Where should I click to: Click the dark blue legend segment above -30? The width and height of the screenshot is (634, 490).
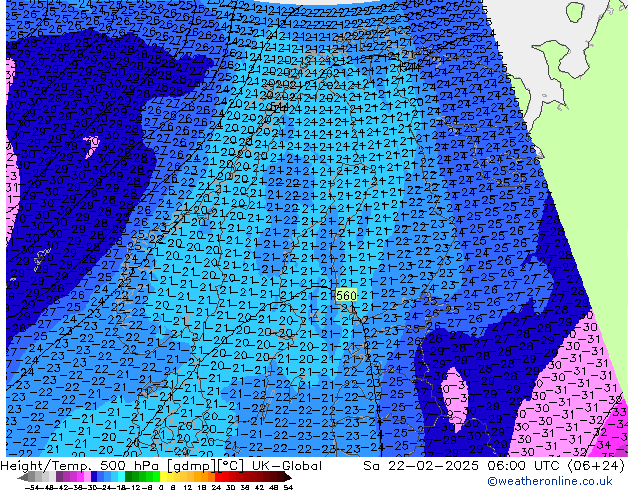(94, 476)
